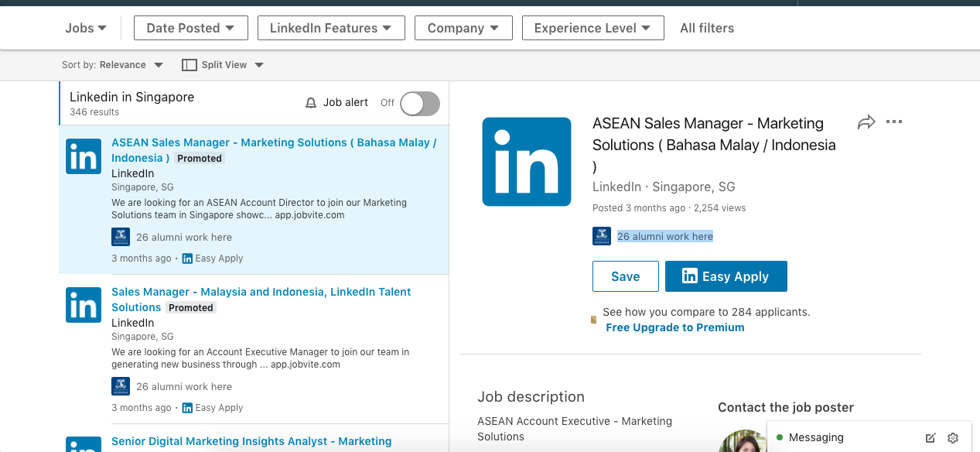This screenshot has height=452, width=980.
Task: Change Sort by Relevance option
Action: 131,65
